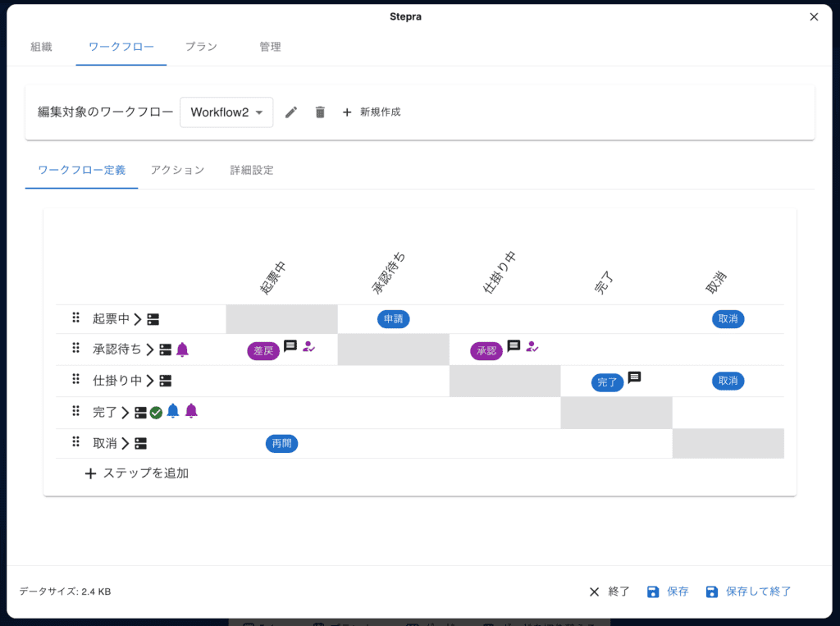Click the drag handle of the 仕掛り中 row
840x626 pixels.
pos(76,380)
